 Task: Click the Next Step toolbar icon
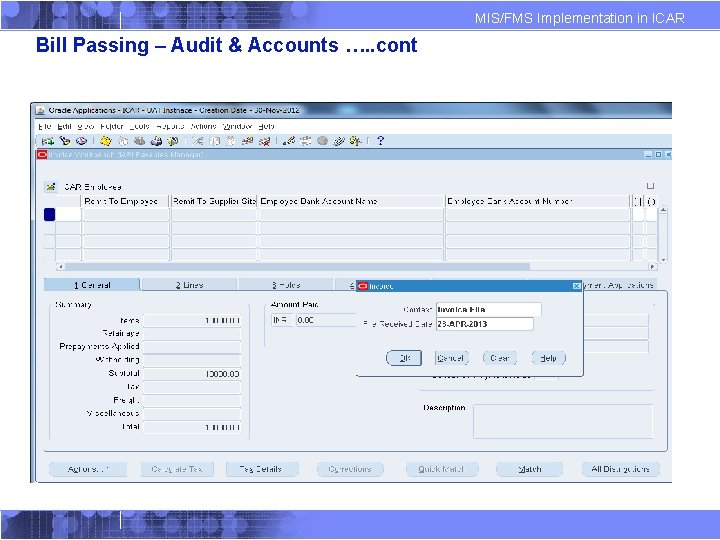pyautogui.click(x=123, y=141)
